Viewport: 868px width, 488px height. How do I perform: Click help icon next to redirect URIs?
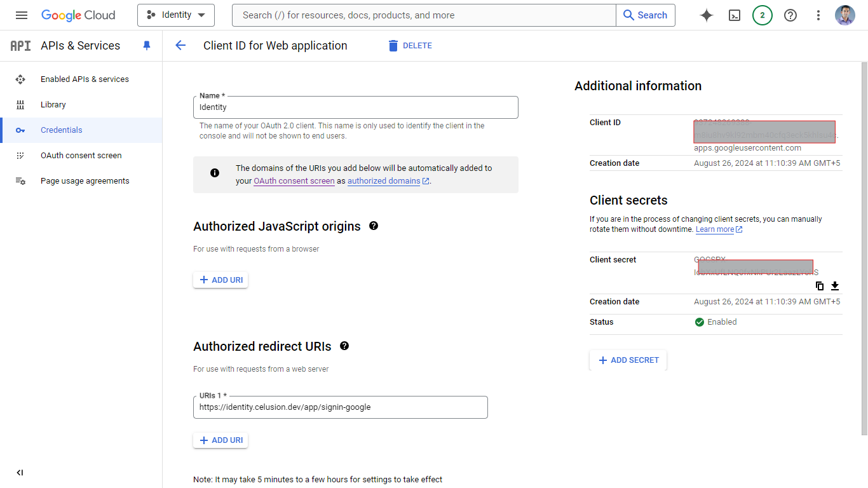[x=344, y=346]
